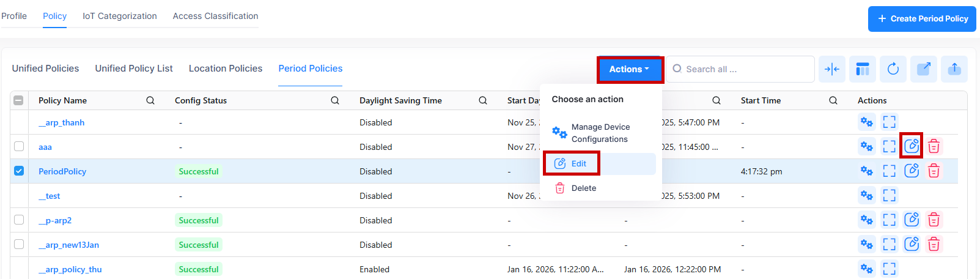Open the column layout settings icon
This screenshot has height=279, width=980.
pos(862,69)
